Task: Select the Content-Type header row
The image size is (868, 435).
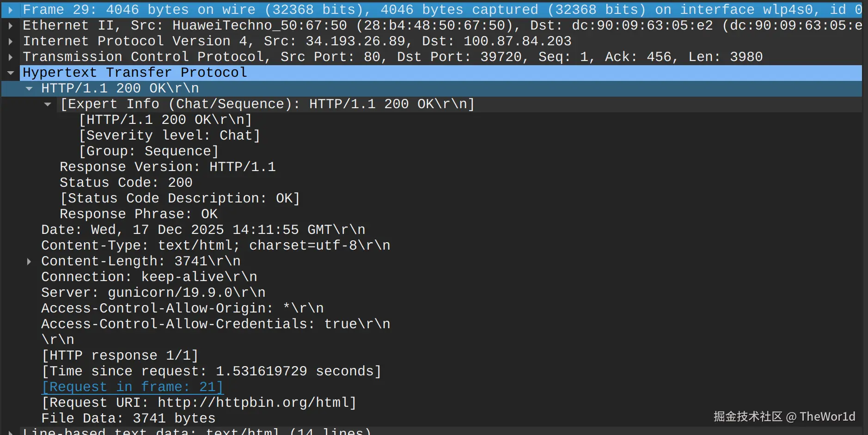Action: (x=215, y=245)
